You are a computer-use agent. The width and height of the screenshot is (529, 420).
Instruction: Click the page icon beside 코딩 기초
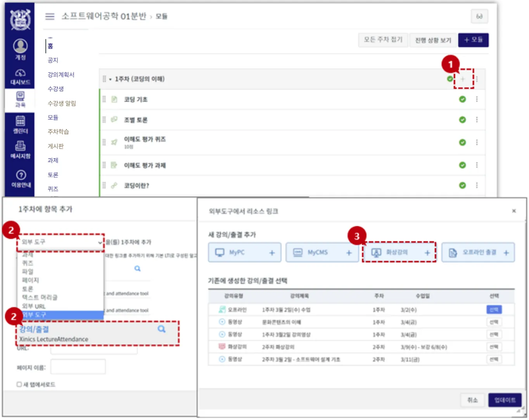[114, 99]
